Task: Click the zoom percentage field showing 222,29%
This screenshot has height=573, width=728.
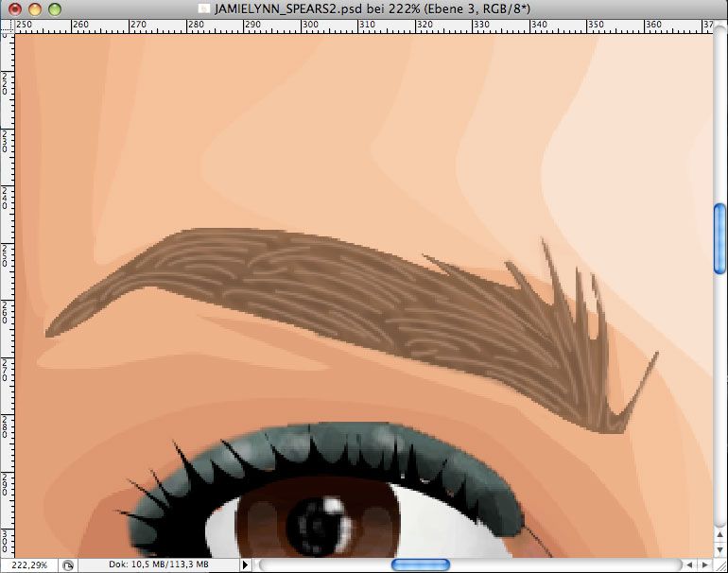Action: (x=29, y=565)
